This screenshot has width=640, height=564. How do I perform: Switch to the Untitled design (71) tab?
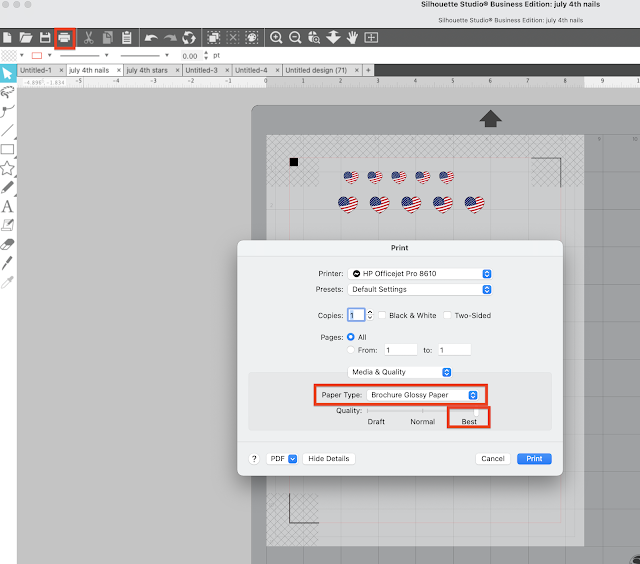pos(316,70)
